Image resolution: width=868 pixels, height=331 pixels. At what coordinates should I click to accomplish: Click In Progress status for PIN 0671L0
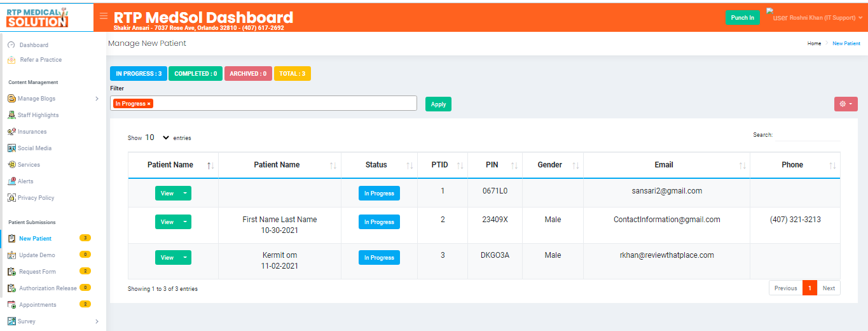(379, 194)
